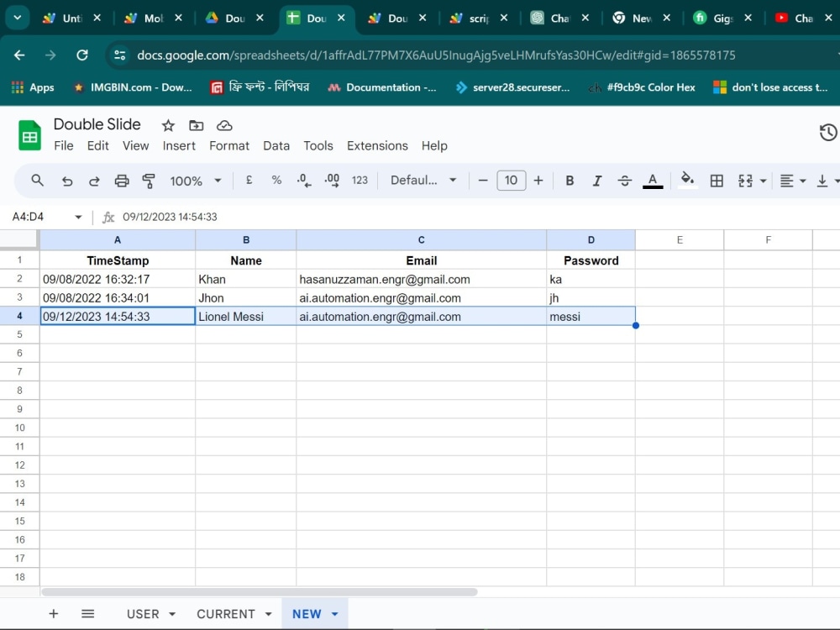Select the paint format tool

148,180
